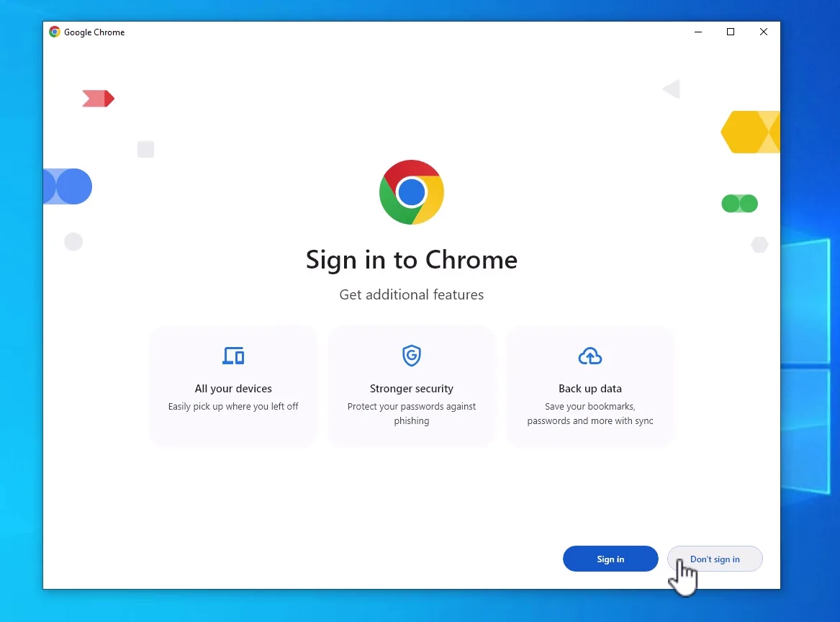Click the Google shield security icon

point(412,356)
